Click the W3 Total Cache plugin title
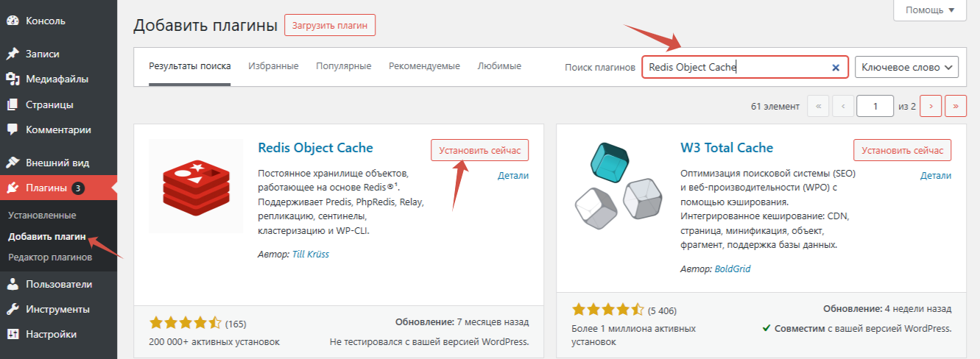The height and width of the screenshot is (359, 980). pos(727,148)
